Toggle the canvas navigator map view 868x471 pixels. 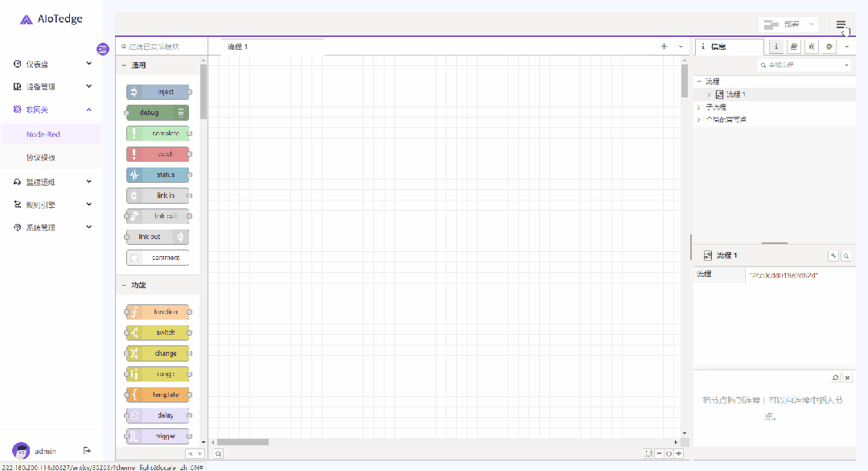647,454
